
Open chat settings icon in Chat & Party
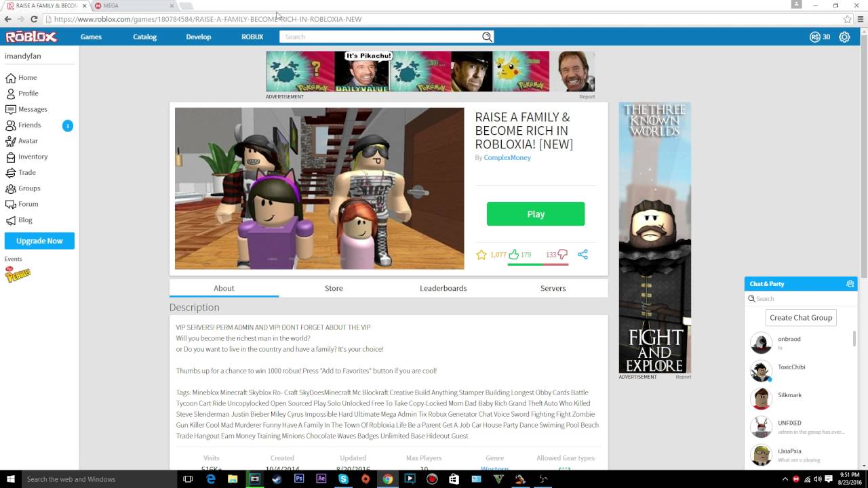click(x=850, y=284)
